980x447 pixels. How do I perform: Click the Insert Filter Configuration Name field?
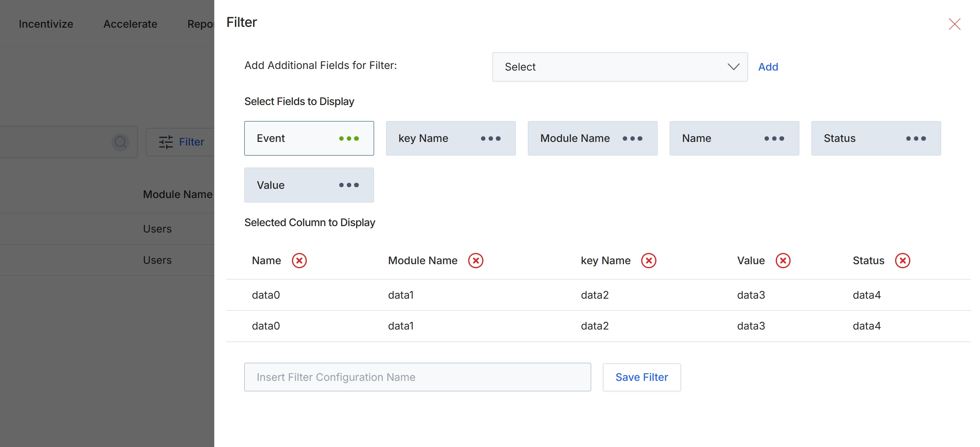coord(417,377)
